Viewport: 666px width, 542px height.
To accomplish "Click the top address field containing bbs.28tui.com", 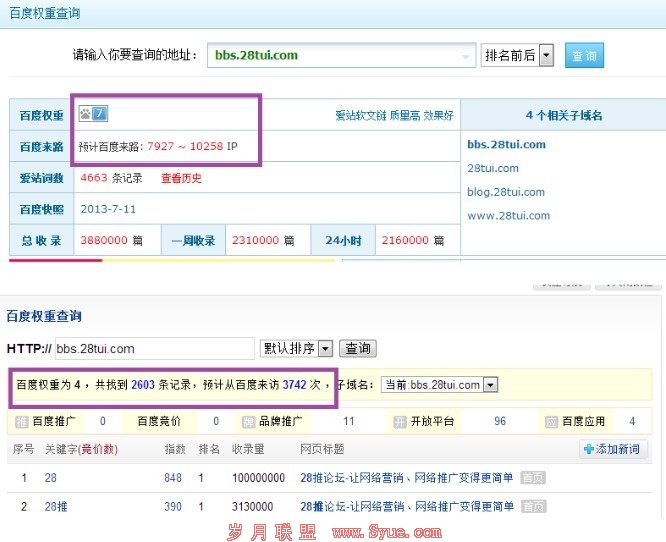I will [x=341, y=55].
